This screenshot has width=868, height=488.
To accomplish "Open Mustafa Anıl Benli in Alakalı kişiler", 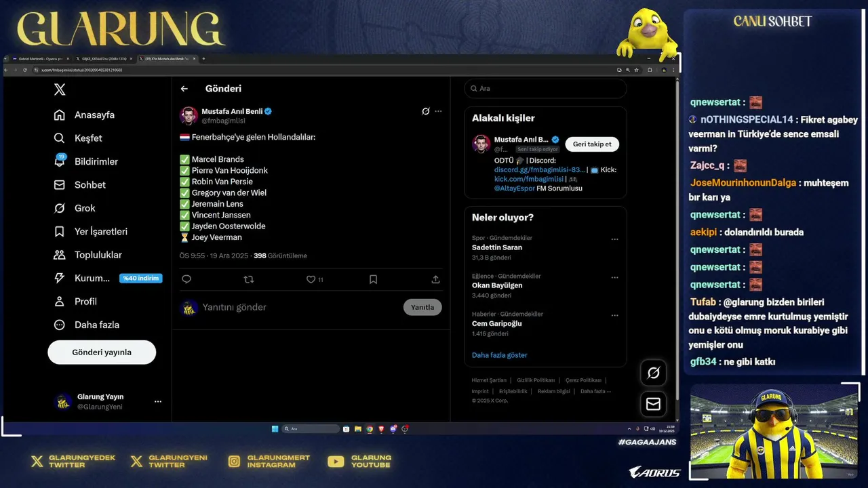I will pyautogui.click(x=521, y=140).
